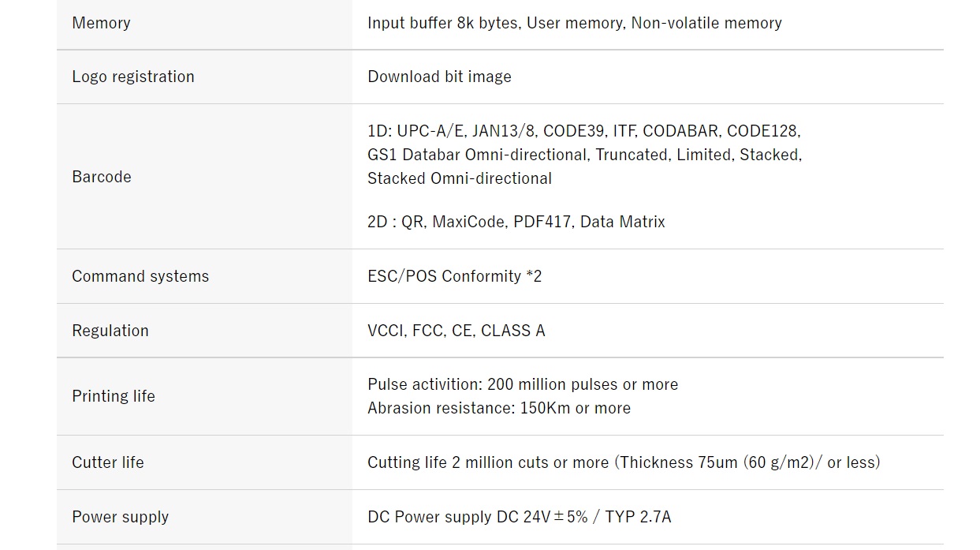Click the Download bit image text

439,77
